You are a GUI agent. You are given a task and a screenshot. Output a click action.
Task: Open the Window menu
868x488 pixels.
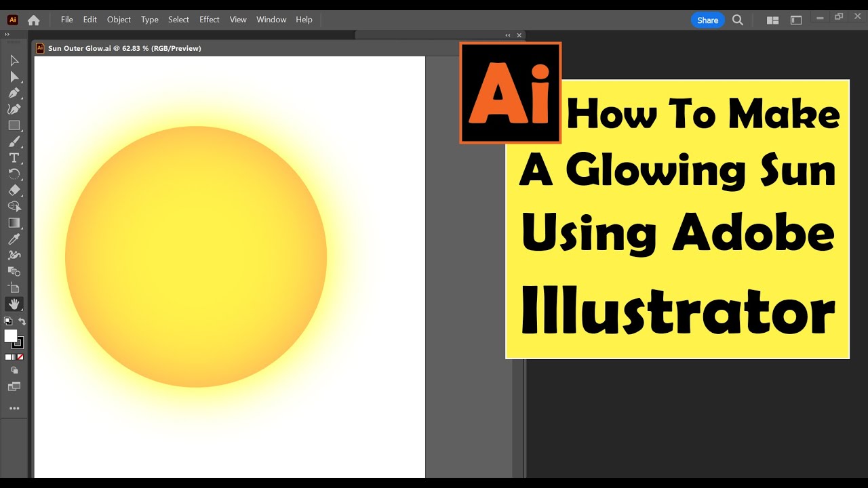(271, 20)
